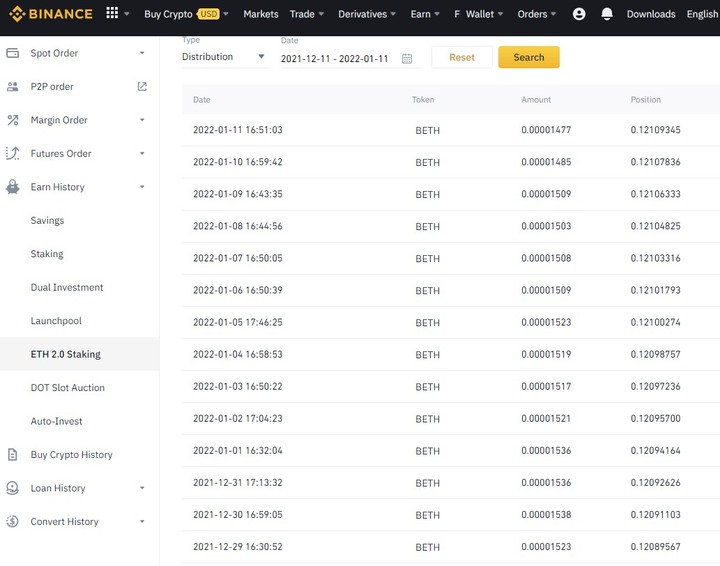Click the Amount column header
The width and height of the screenshot is (720, 566).
[x=536, y=100]
